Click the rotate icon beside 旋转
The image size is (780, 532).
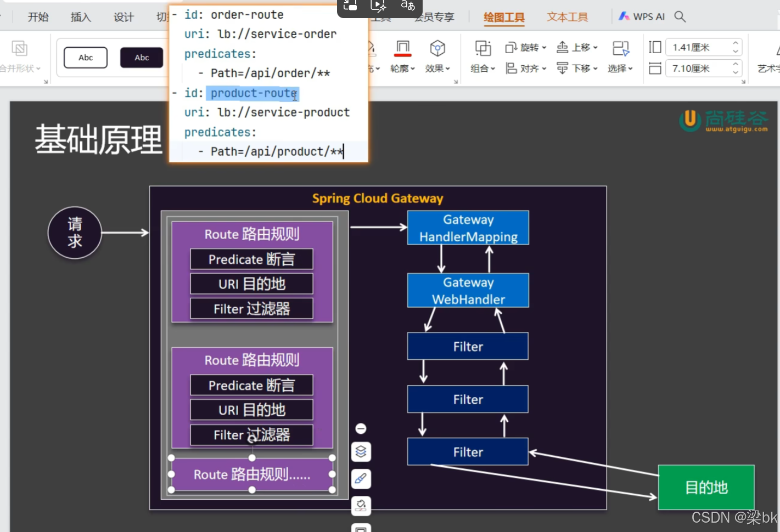tap(511, 48)
